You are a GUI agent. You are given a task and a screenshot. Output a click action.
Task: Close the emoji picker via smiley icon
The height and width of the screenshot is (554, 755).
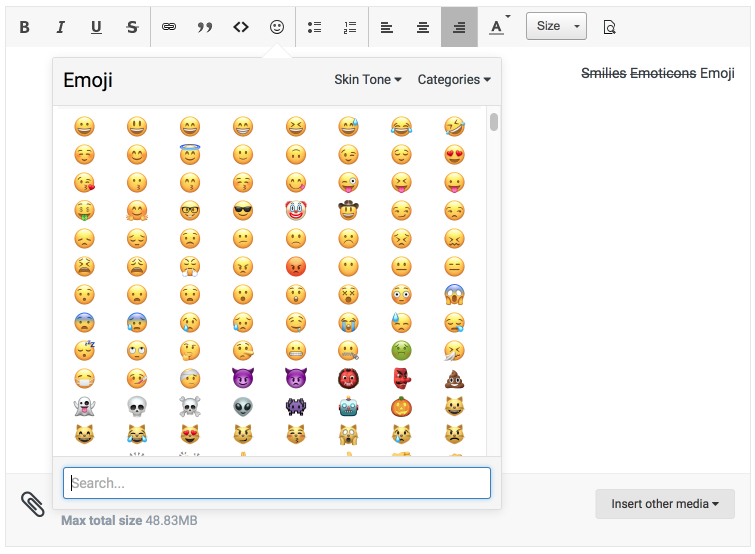tap(277, 27)
